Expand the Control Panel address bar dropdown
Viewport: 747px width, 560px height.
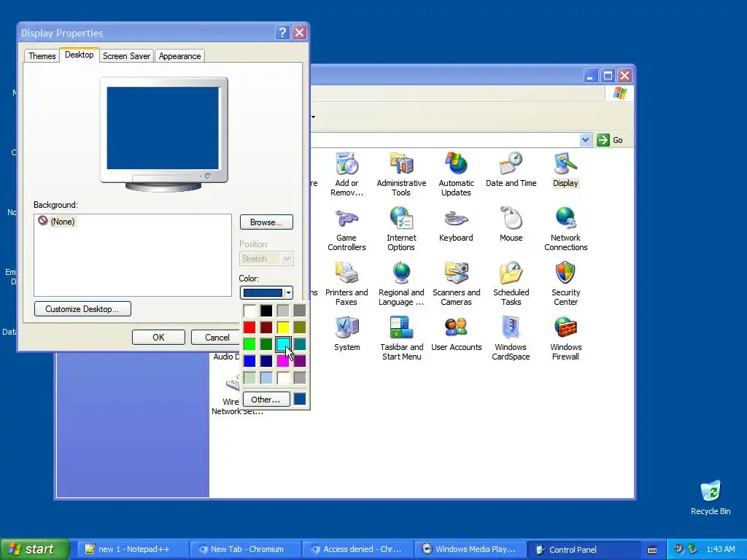(x=585, y=140)
